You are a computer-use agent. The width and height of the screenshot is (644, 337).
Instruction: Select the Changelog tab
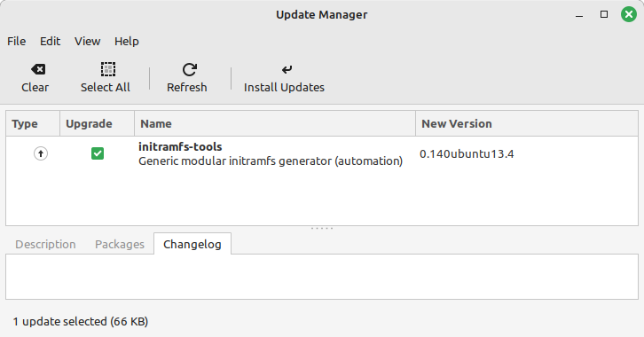(x=192, y=244)
